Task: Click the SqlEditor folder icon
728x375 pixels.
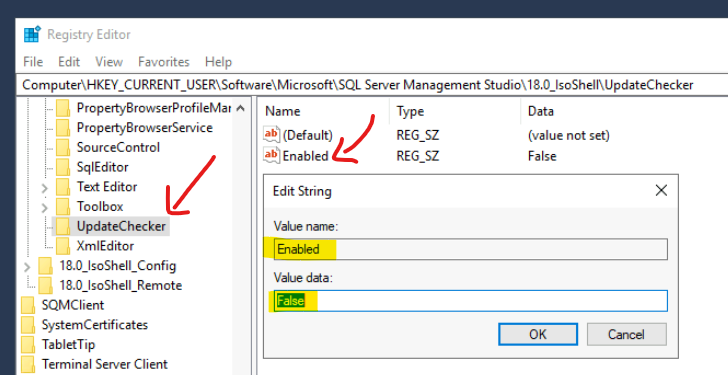Action: (x=63, y=167)
